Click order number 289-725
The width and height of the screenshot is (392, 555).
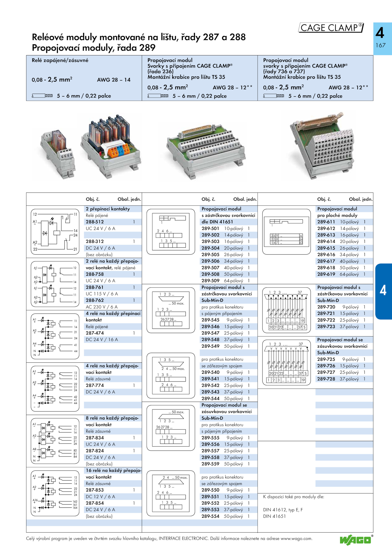coord(326,359)
